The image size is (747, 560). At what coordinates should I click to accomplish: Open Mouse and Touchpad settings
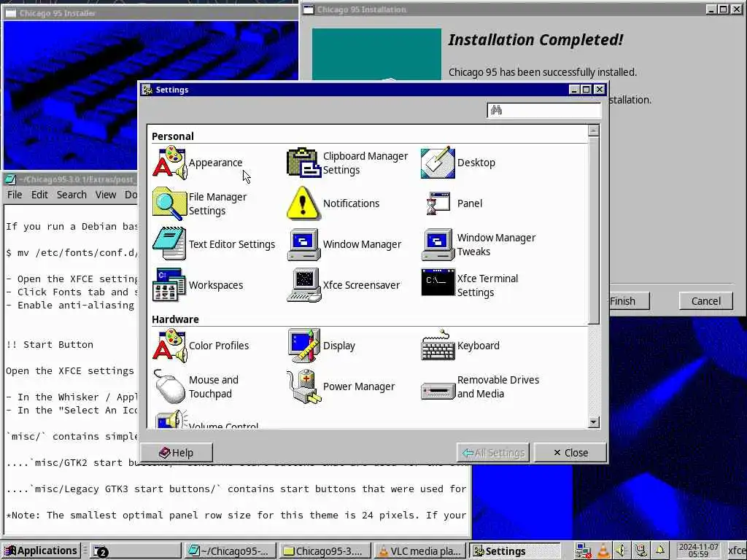(x=196, y=386)
